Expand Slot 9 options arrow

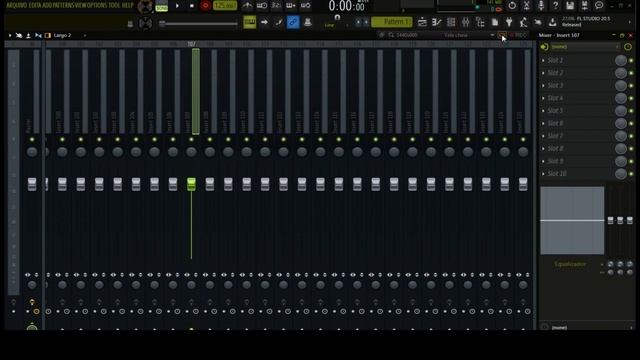(x=543, y=161)
